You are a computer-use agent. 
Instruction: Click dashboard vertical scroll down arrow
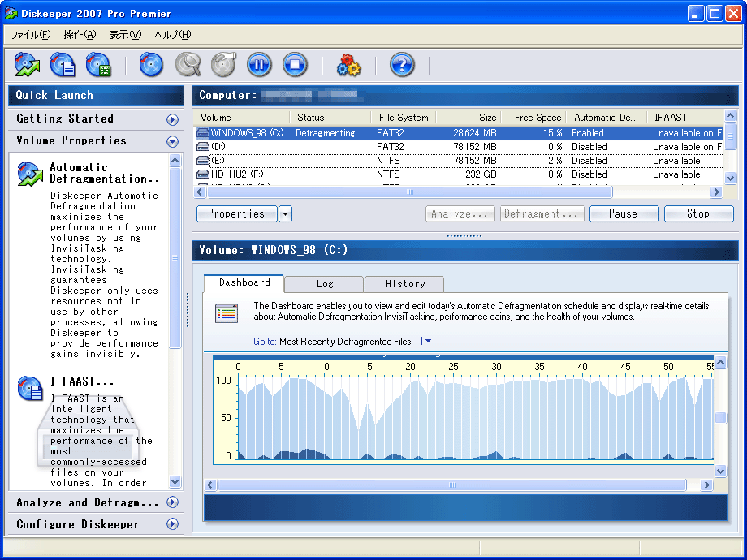click(720, 472)
